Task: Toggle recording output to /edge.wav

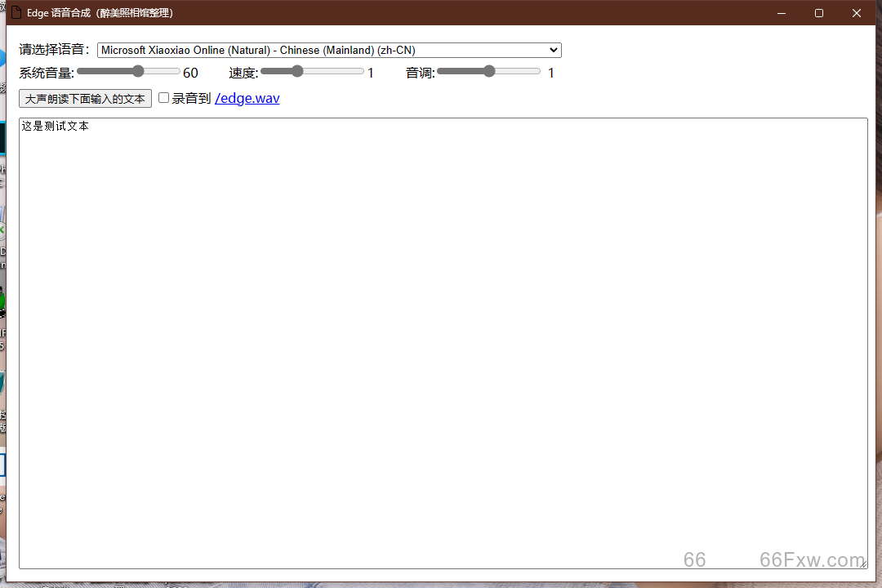Action: click(163, 96)
